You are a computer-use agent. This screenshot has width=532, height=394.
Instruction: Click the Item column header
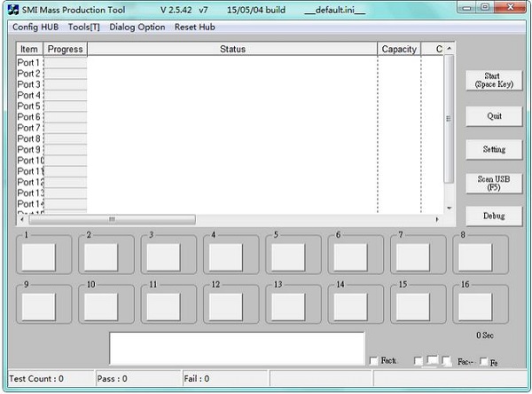coord(29,50)
